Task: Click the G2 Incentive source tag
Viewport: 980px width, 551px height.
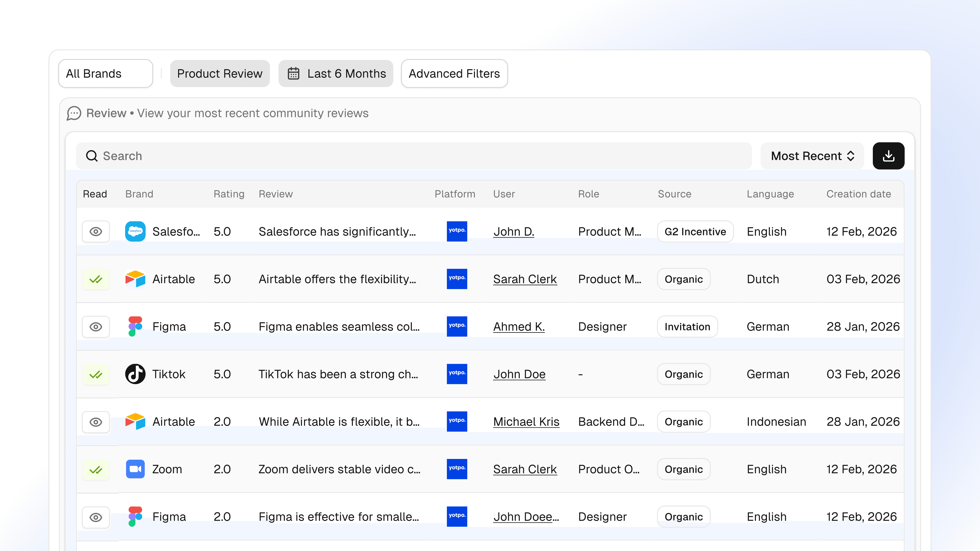Action: (x=695, y=231)
